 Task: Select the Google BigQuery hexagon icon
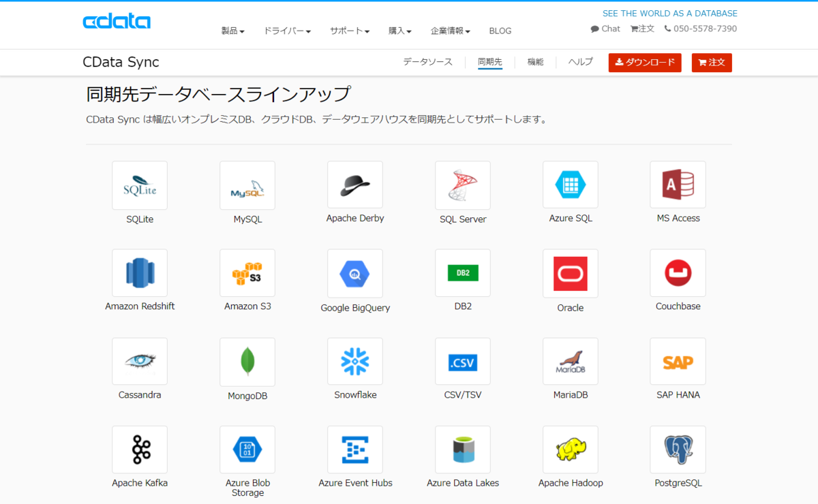[x=355, y=273]
